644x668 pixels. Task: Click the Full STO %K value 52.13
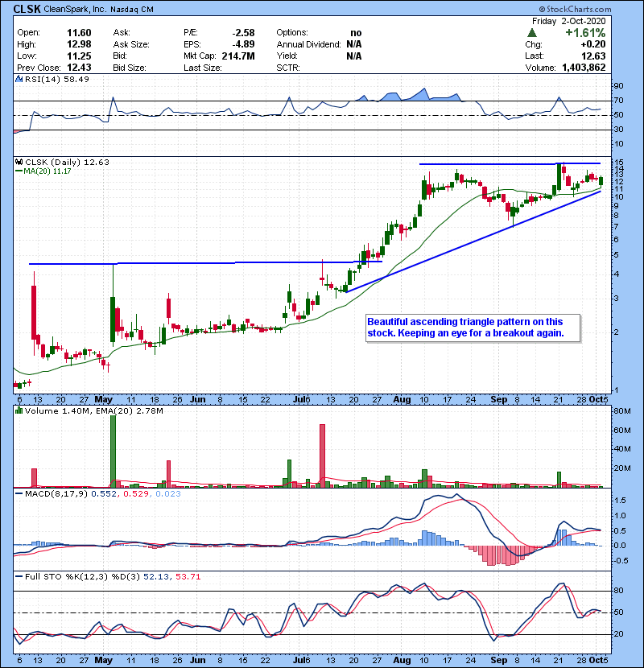coord(155,577)
